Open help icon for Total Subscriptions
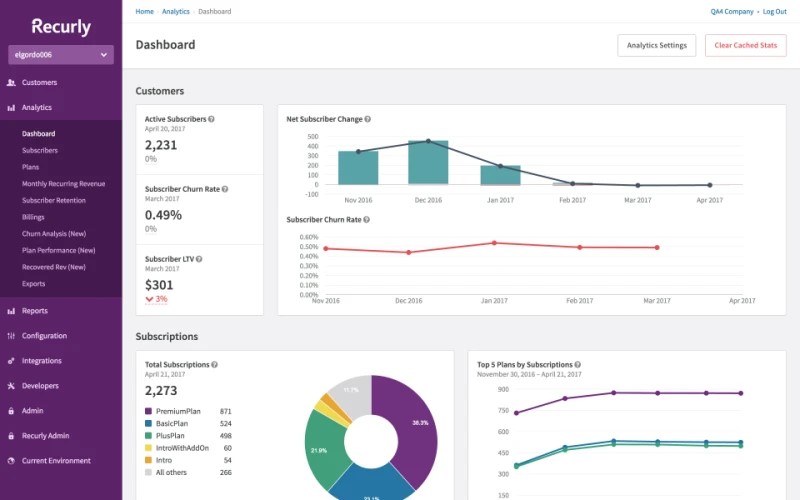This screenshot has height=500, width=800. point(214,364)
